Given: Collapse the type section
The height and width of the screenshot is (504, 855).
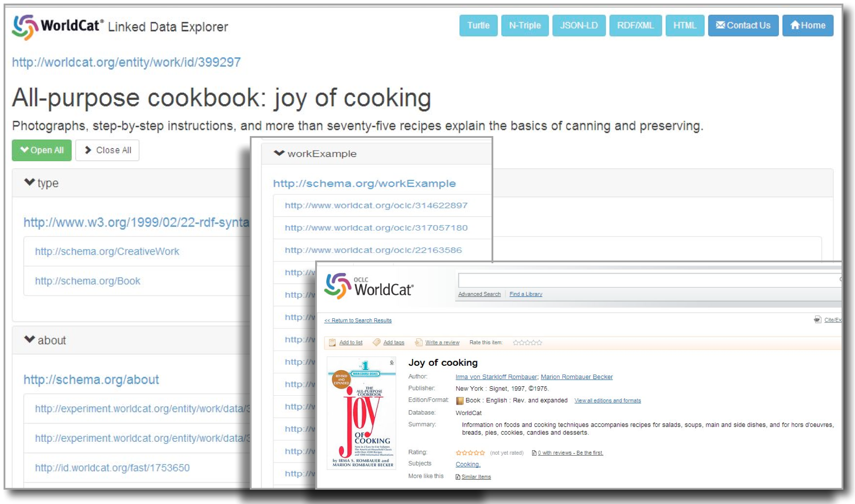Looking at the screenshot, I should 30,183.
